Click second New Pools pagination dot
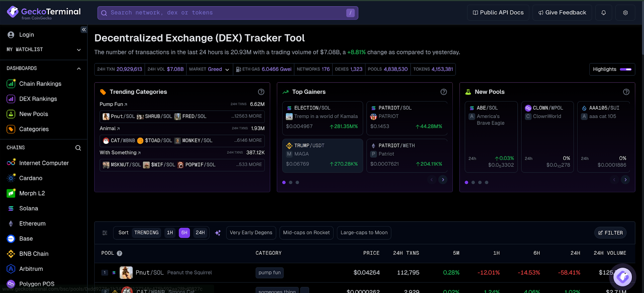This screenshot has width=644, height=293. pyautogui.click(x=473, y=183)
